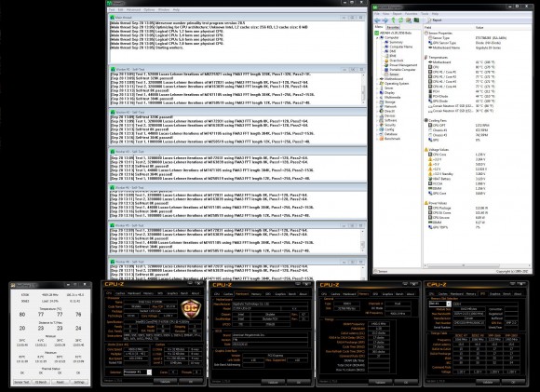The height and width of the screenshot is (392, 540).
Task: Expand the Storage node in AIDA64 tree
Action: (377, 102)
